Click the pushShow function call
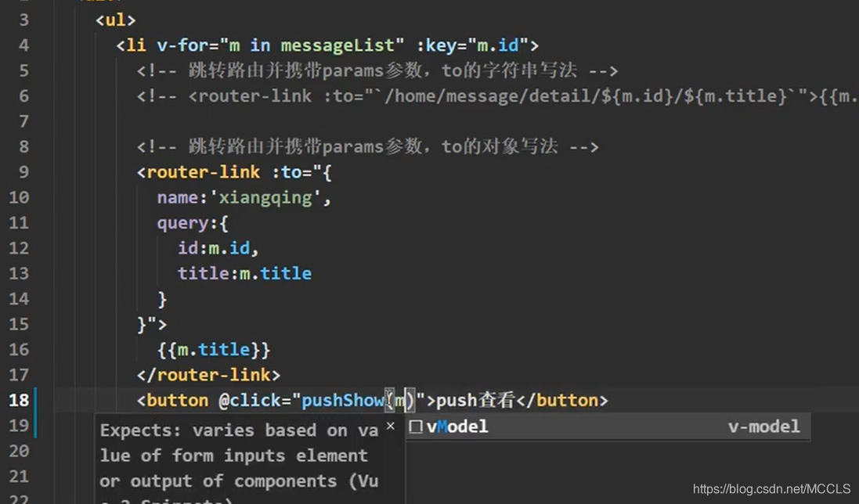859x504 pixels. point(342,401)
